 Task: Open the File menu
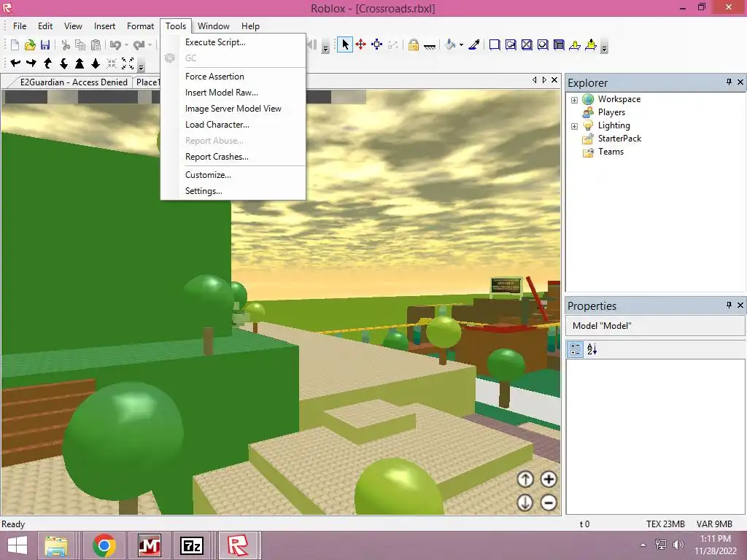[20, 26]
